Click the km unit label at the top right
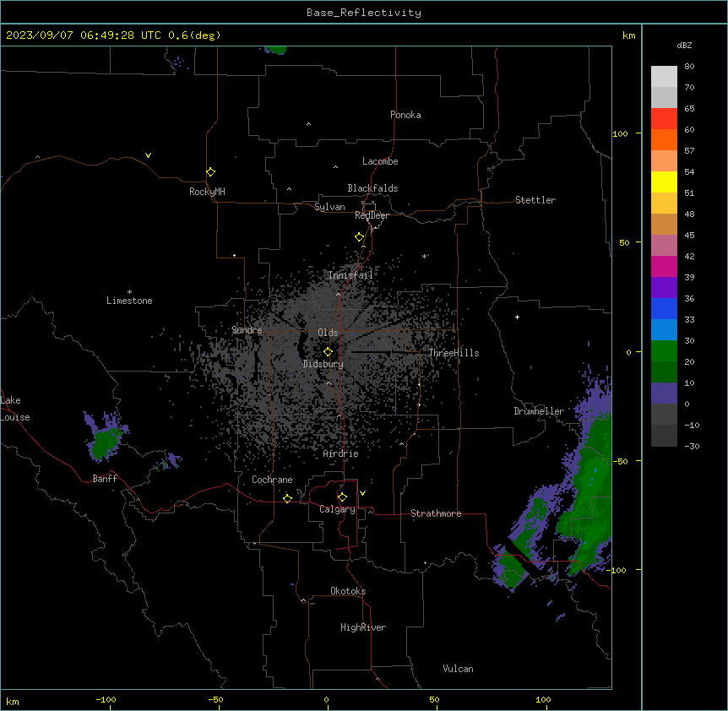 point(628,35)
